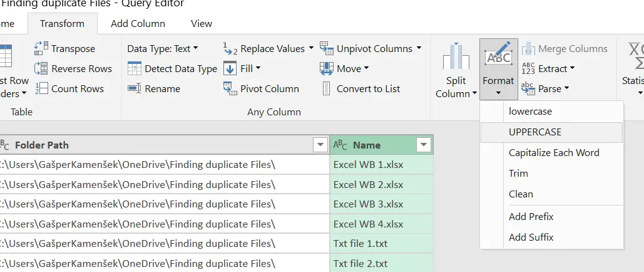Click the Convert to List icon
The height and width of the screenshot is (272, 644).
click(327, 88)
